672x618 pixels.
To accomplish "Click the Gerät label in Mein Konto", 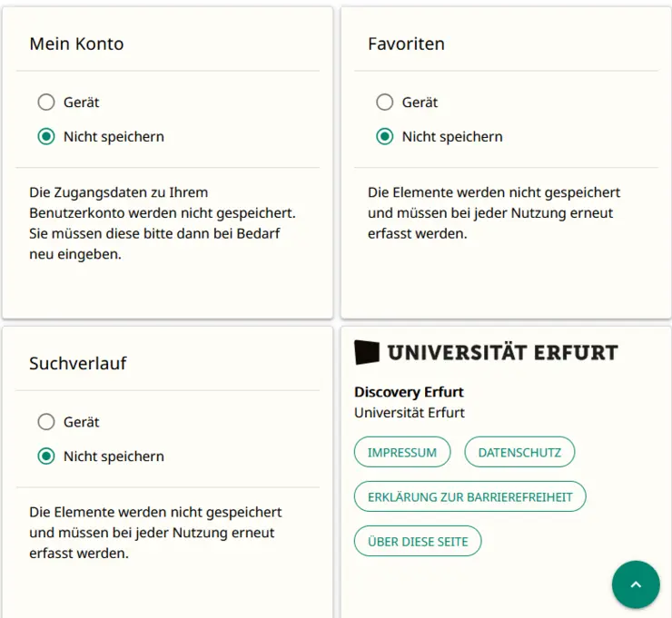I will click(x=82, y=103).
